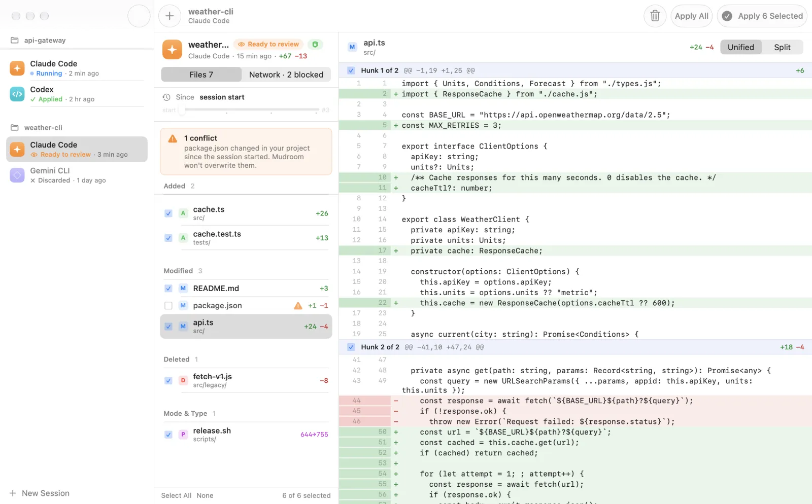Click the clock icon beside Since
The height and width of the screenshot is (504, 812).
[x=166, y=97]
